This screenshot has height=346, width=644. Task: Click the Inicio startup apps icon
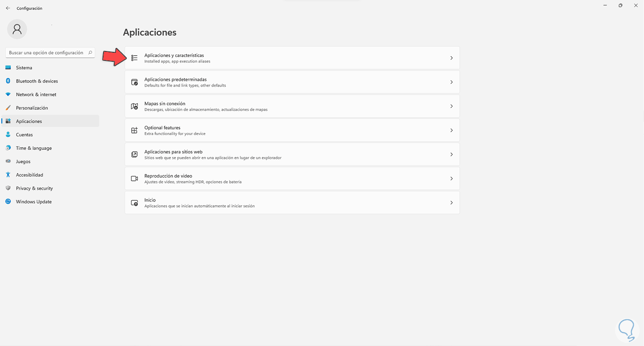point(134,203)
